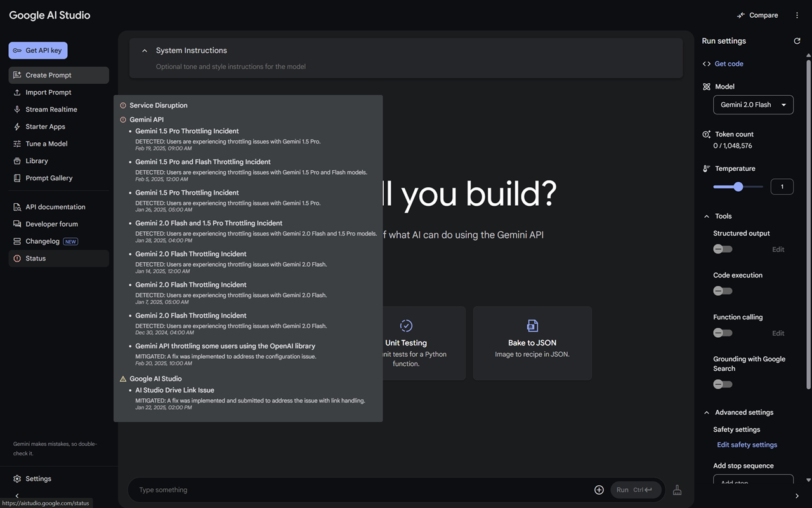Click the Compare icon in the header
The image size is (812, 508).
tap(742, 15)
